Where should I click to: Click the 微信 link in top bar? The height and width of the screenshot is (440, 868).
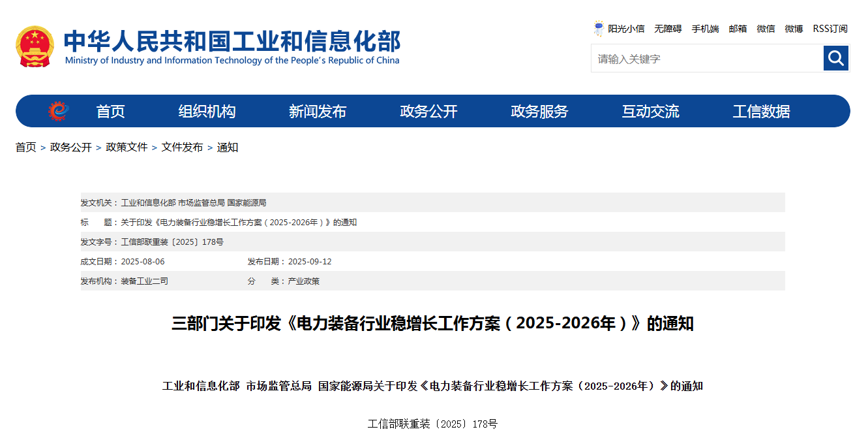tap(766, 29)
